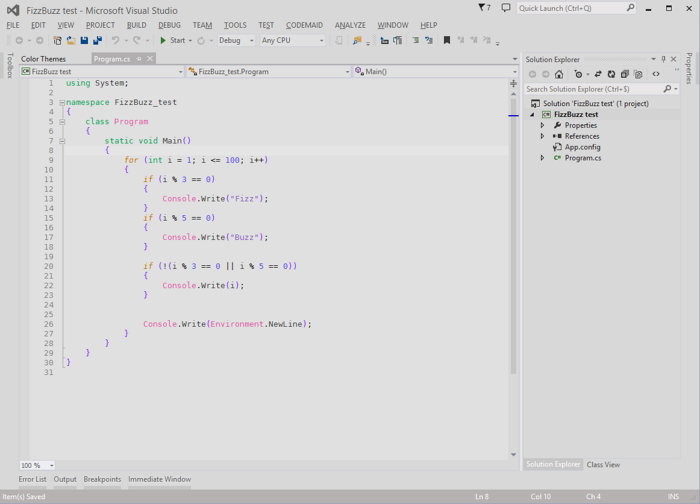
Task: Expand the Properties node in Solution Explorer
Action: pyautogui.click(x=542, y=125)
